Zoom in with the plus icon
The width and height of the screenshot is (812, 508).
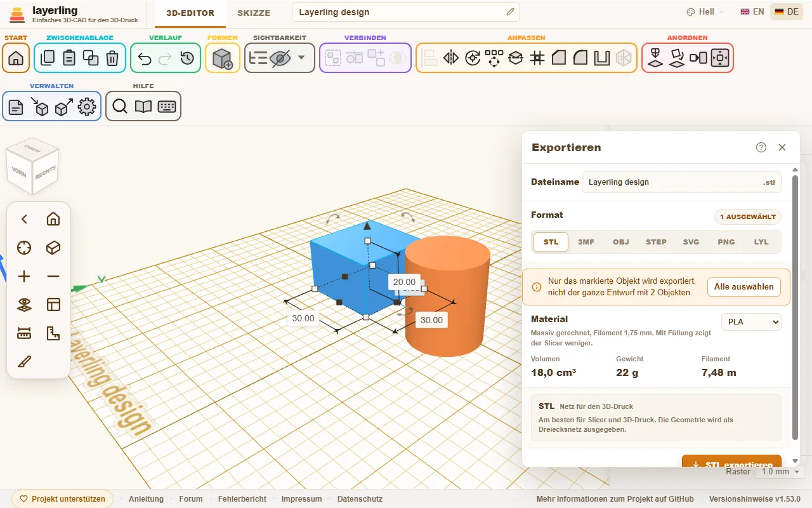[24, 276]
